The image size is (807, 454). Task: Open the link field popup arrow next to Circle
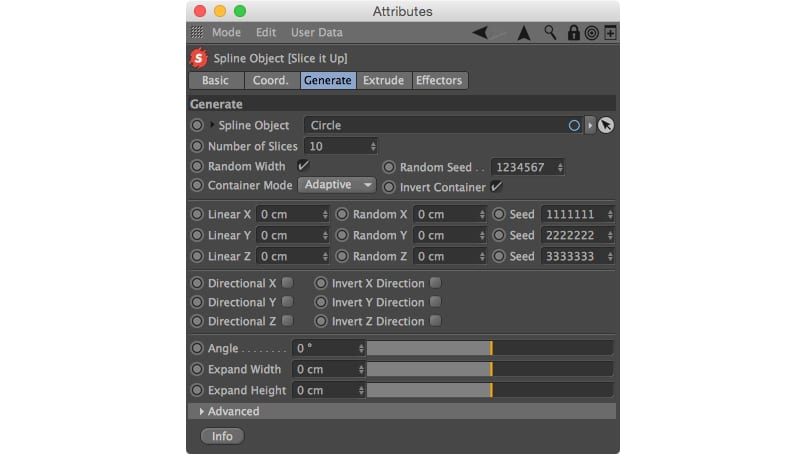click(x=590, y=125)
